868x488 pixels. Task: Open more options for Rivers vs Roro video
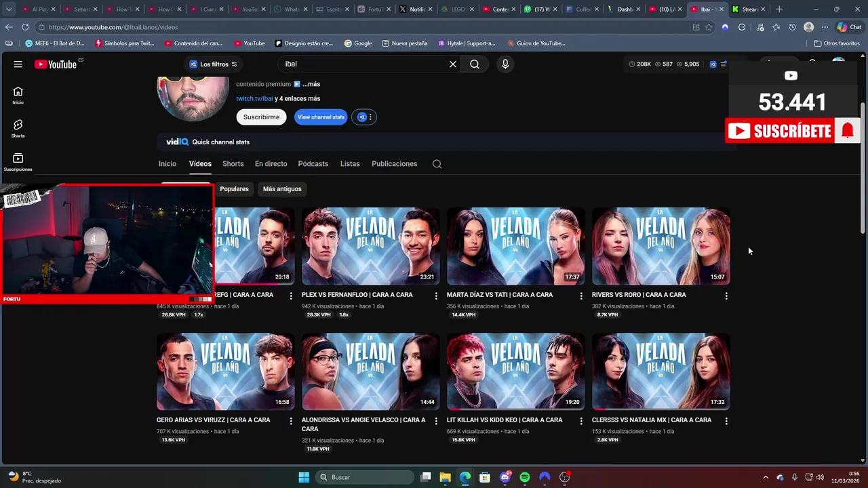pos(726,296)
